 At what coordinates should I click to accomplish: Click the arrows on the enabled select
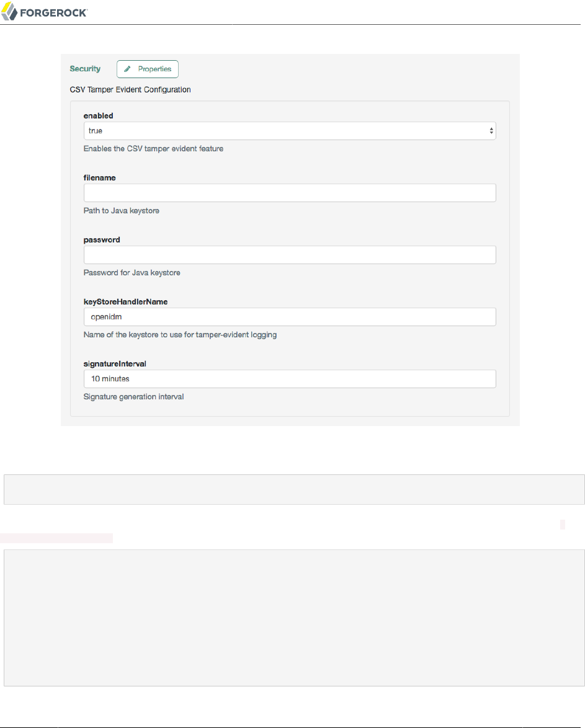pyautogui.click(x=491, y=131)
